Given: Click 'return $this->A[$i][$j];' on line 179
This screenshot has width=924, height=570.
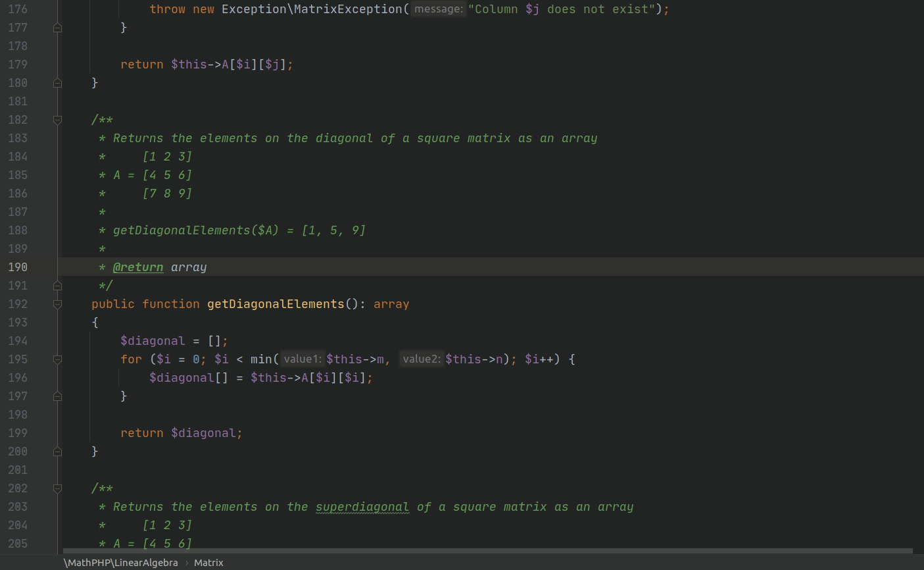Looking at the screenshot, I should pyautogui.click(x=207, y=65).
